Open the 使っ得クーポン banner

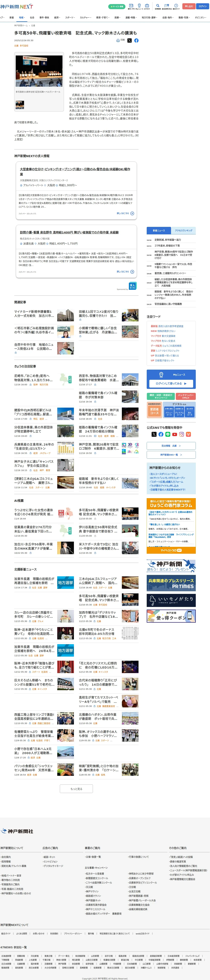(x=171, y=616)
